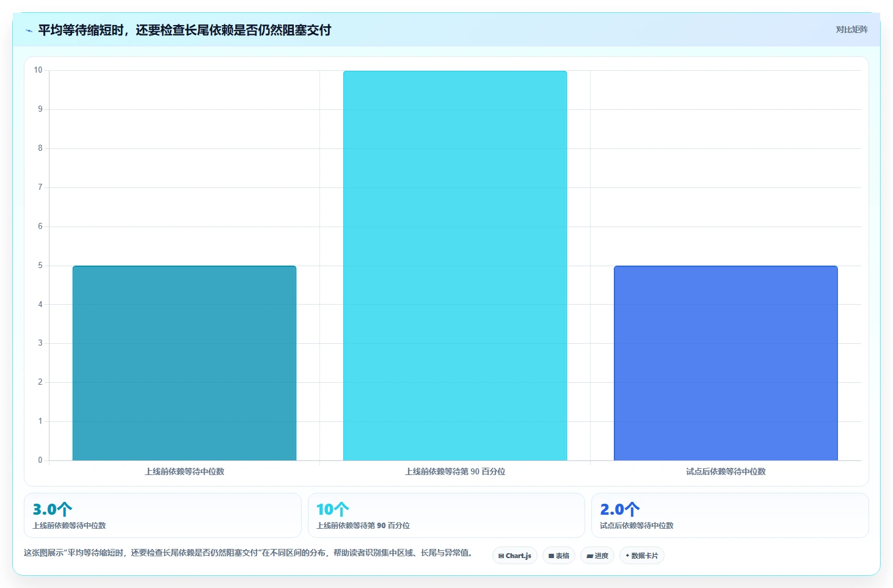
Task: Click the x-axis label 试点后依赖等待中位数
Action: pos(726,471)
